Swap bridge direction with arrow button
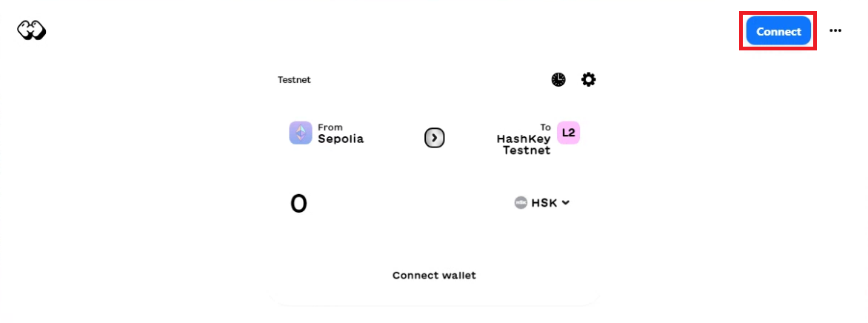The image size is (868, 323). pyautogui.click(x=434, y=138)
